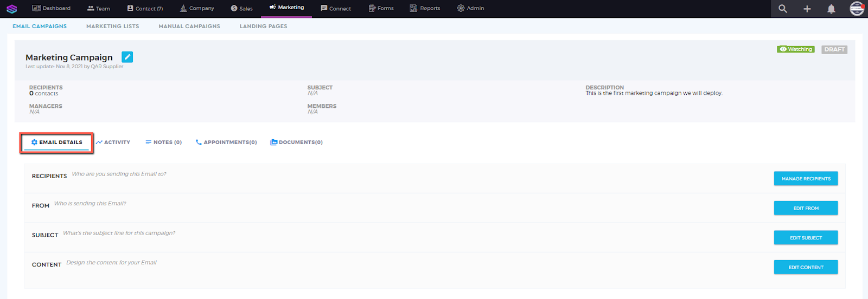Select the Email Details tab
This screenshot has height=299, width=868.
coord(56,142)
